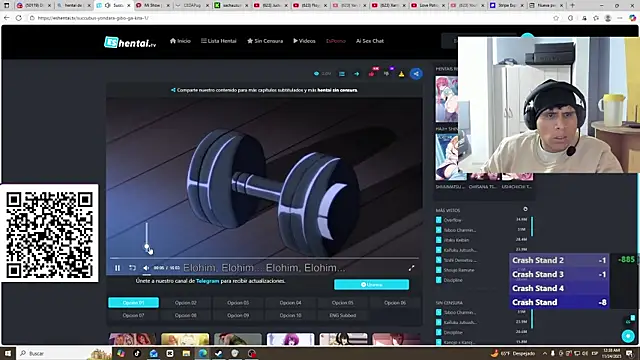
Task: Open TikTok from the taskbar
Action: click(x=137, y=353)
